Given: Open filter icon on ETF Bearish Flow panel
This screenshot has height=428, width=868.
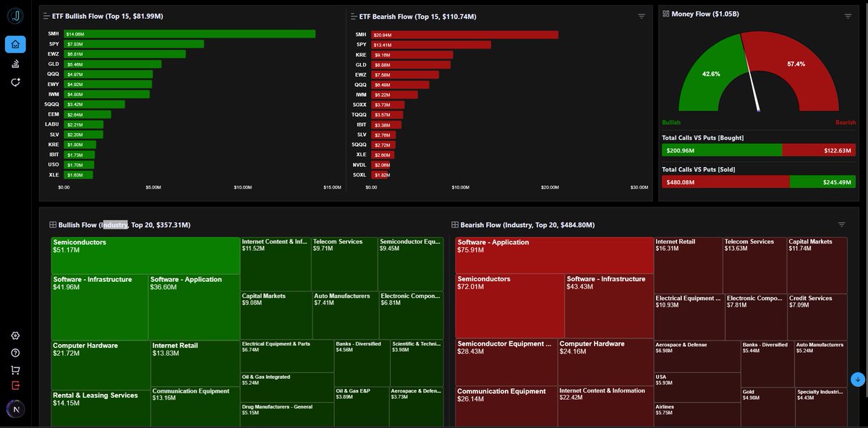Looking at the screenshot, I should coord(642,16).
